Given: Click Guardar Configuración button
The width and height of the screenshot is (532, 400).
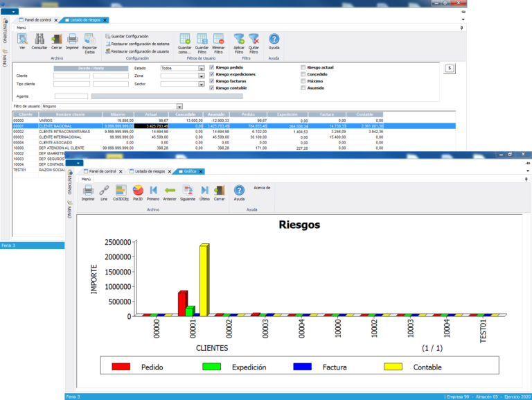Looking at the screenshot, I should pyautogui.click(x=126, y=36).
